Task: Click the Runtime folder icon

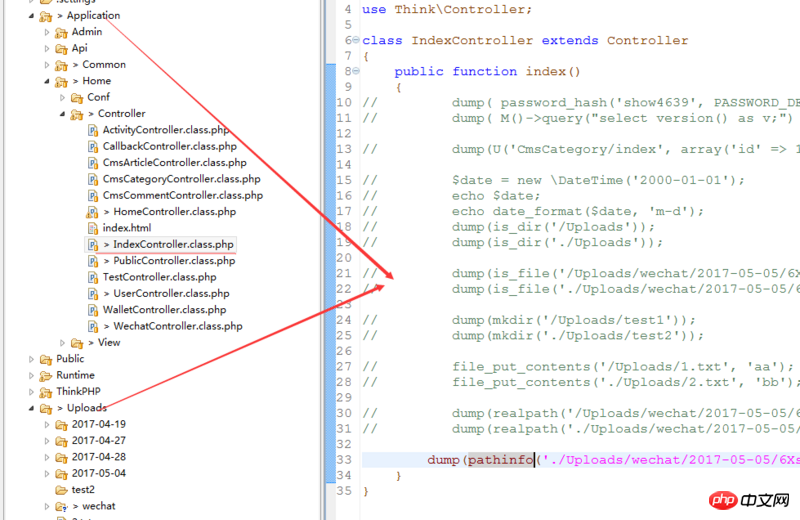Action: [x=46, y=376]
